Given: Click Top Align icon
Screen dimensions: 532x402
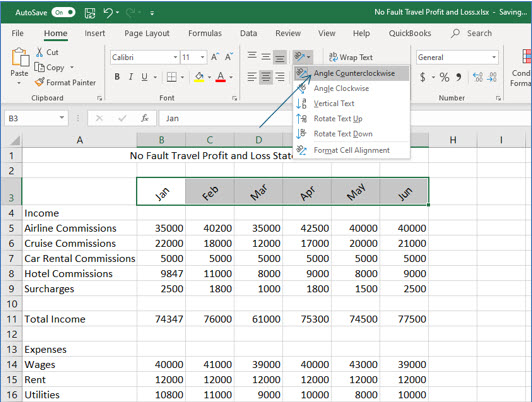Looking at the screenshot, I should 252,56.
